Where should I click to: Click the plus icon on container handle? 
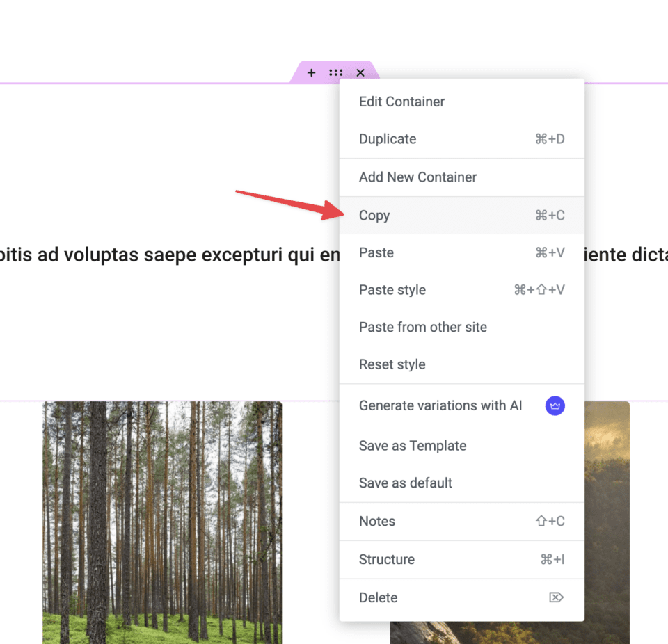coord(311,72)
